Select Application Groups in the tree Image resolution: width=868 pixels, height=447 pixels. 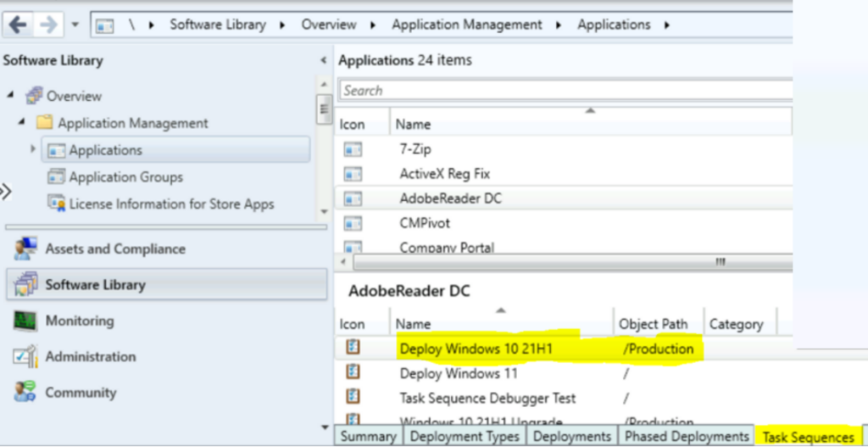click(x=125, y=177)
